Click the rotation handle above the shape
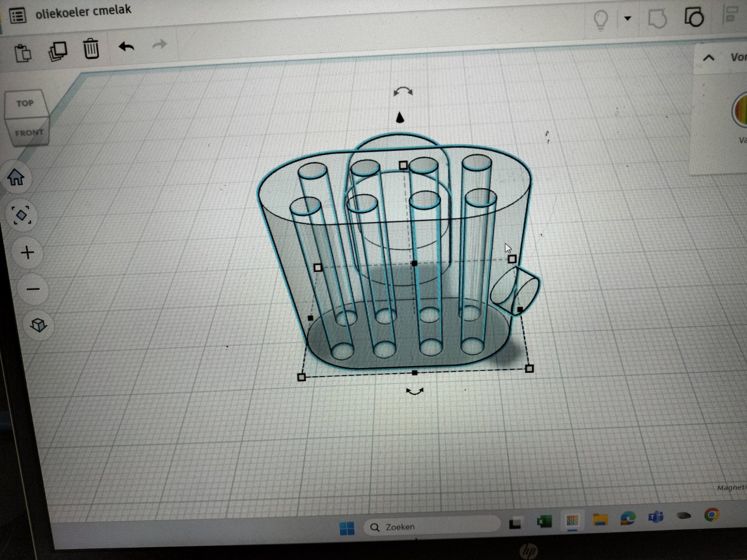This screenshot has width=747, height=560. 402,91
